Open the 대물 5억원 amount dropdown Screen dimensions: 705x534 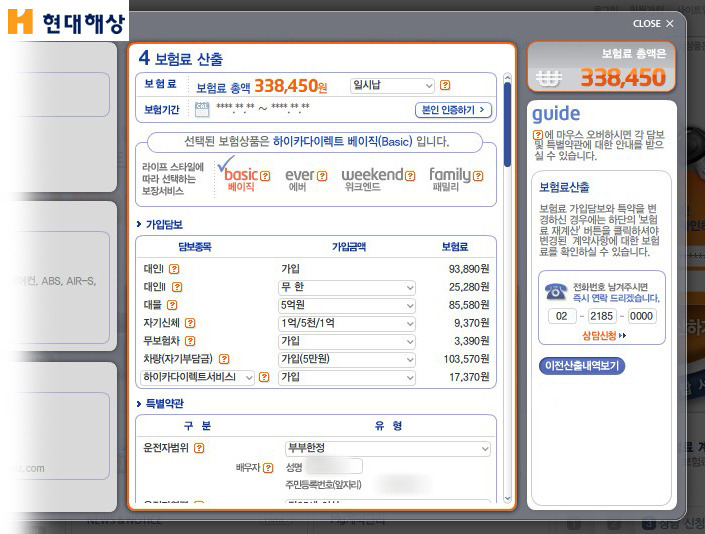click(x=347, y=305)
